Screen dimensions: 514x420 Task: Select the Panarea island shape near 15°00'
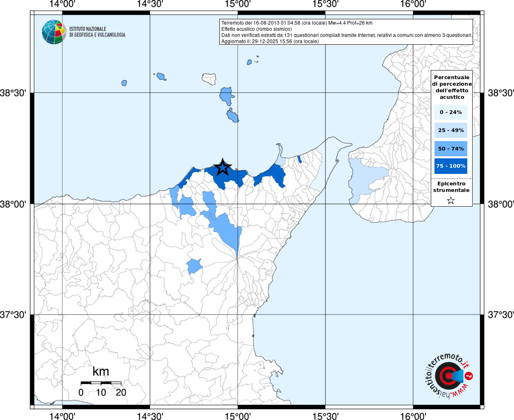click(249, 62)
